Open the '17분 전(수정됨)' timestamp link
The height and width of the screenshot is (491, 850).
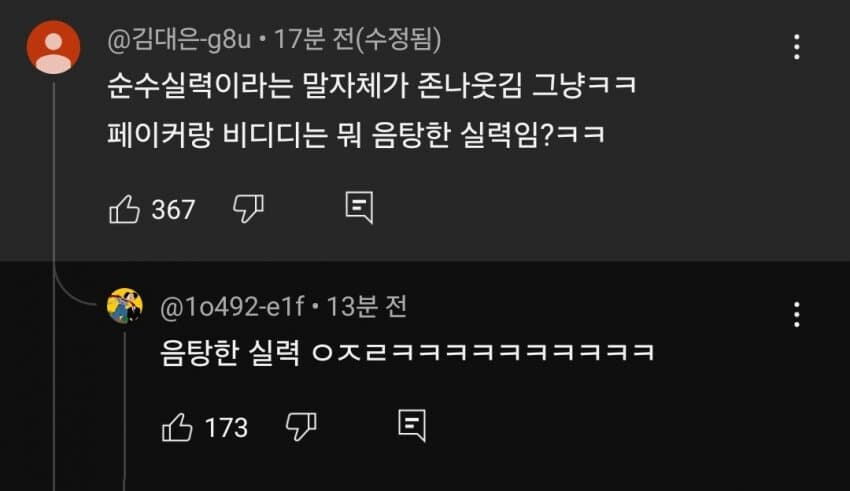click(x=357, y=40)
